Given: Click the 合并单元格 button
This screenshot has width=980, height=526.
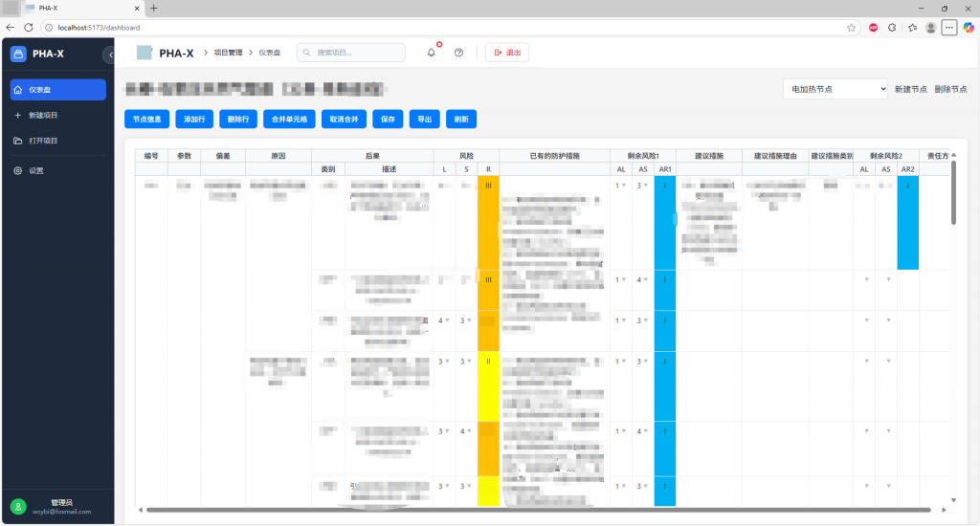Looking at the screenshot, I should (x=288, y=120).
